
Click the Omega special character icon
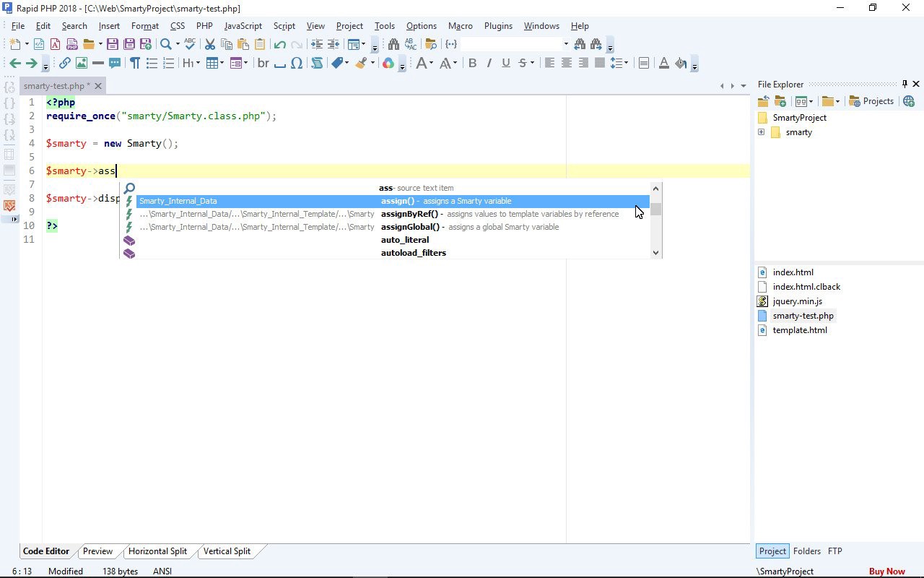(x=297, y=64)
